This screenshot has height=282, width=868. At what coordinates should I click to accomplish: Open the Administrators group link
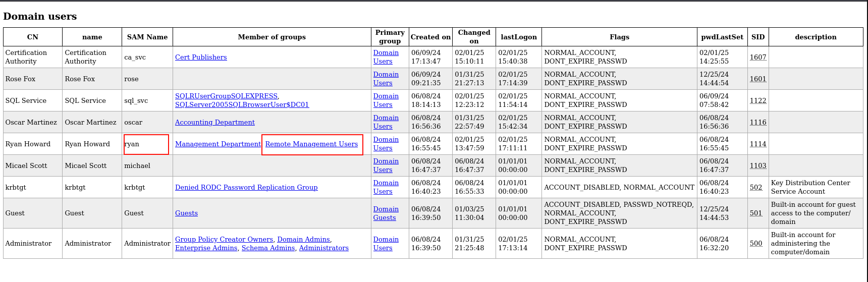pos(323,248)
